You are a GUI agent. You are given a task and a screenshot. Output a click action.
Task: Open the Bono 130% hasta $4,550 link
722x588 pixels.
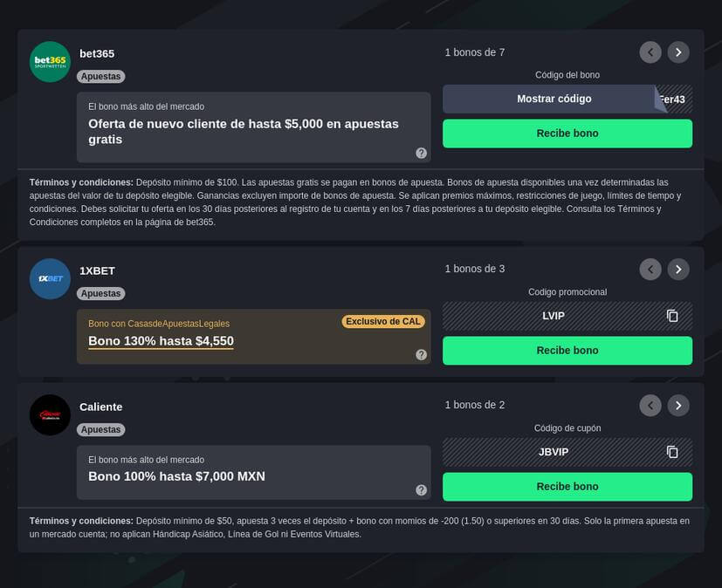tap(161, 341)
